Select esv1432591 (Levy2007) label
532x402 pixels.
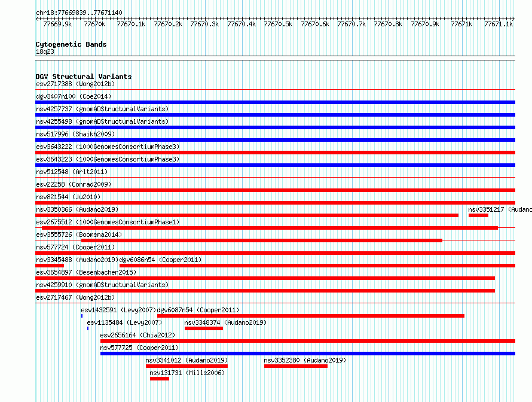click(x=118, y=310)
